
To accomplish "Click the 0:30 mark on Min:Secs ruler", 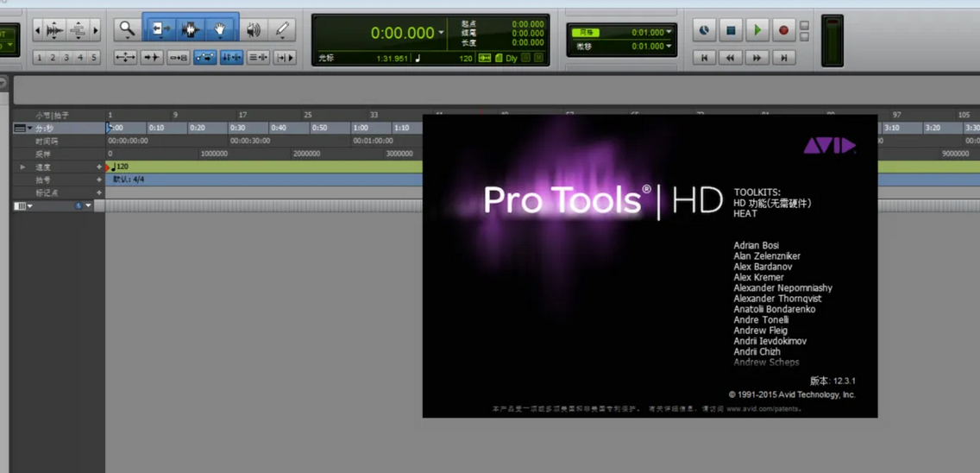I will pos(237,128).
